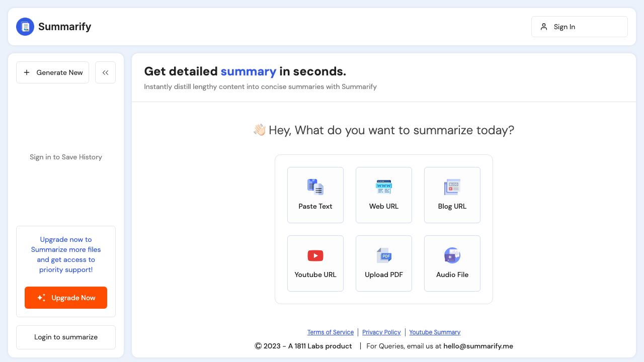Click the Summarify logo icon
This screenshot has height=362, width=644.
pos(25,27)
